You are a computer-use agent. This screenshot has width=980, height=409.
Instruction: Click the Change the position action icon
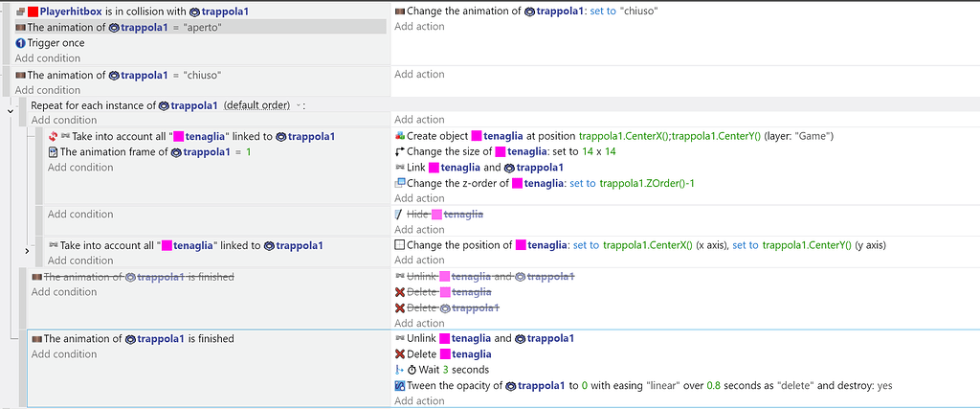(x=400, y=246)
